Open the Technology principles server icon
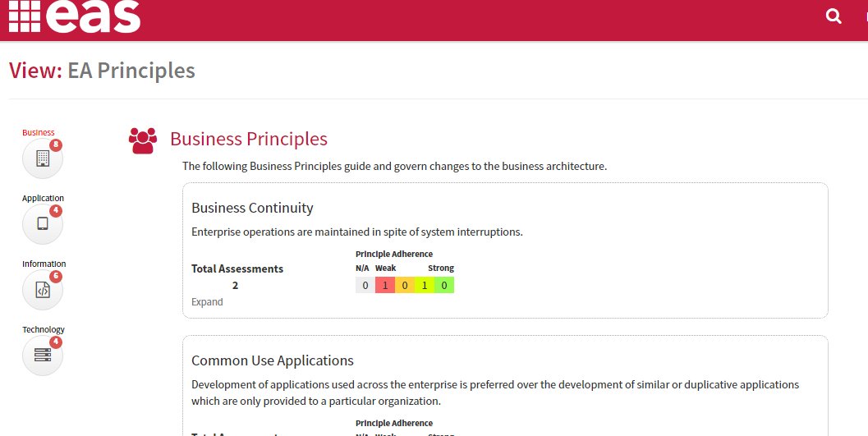868x436 pixels. [x=43, y=355]
